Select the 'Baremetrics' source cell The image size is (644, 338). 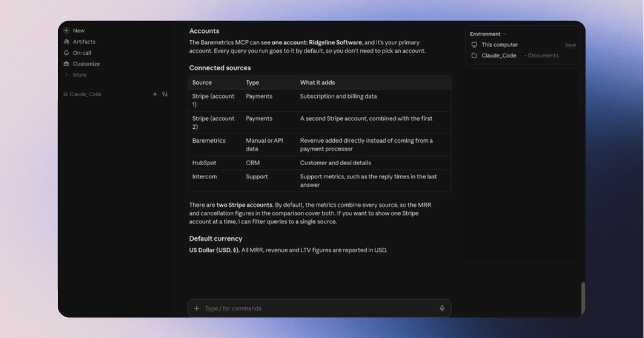[209, 141]
